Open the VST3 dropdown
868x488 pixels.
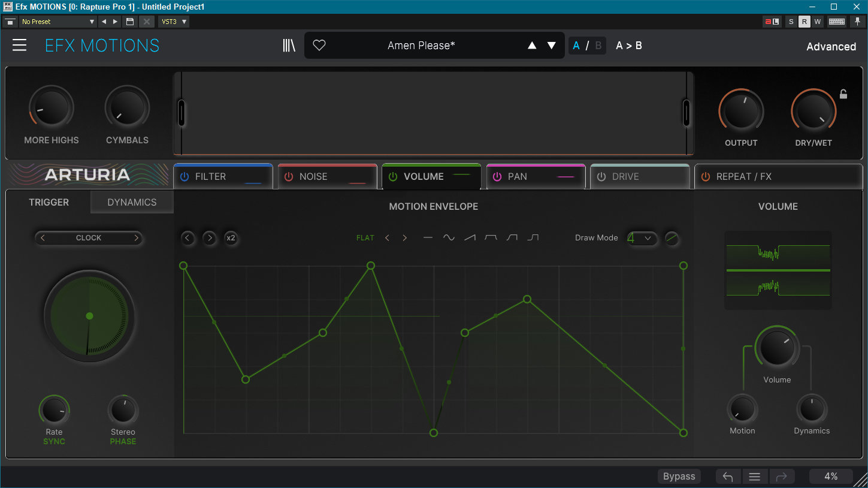pyautogui.click(x=174, y=22)
